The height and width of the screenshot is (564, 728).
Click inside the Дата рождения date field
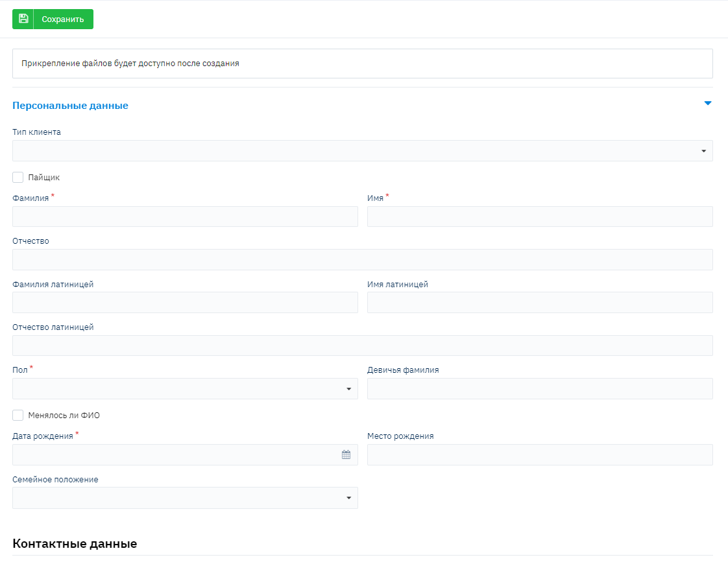pos(175,455)
